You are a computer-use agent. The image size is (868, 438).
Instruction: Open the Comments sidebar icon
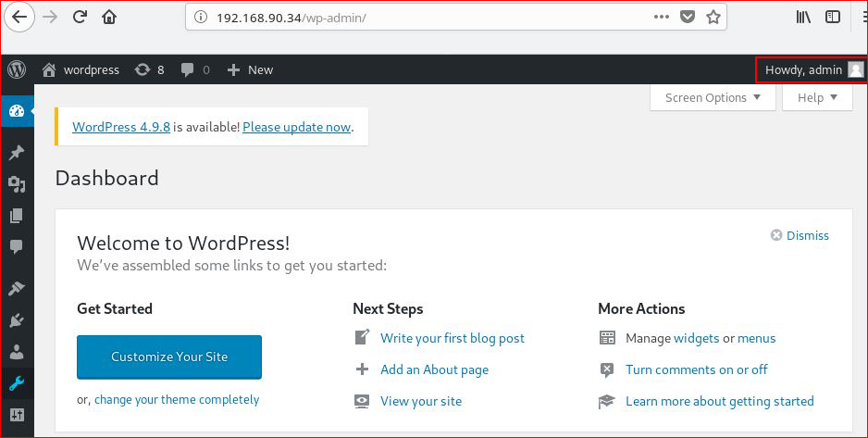coord(17,247)
